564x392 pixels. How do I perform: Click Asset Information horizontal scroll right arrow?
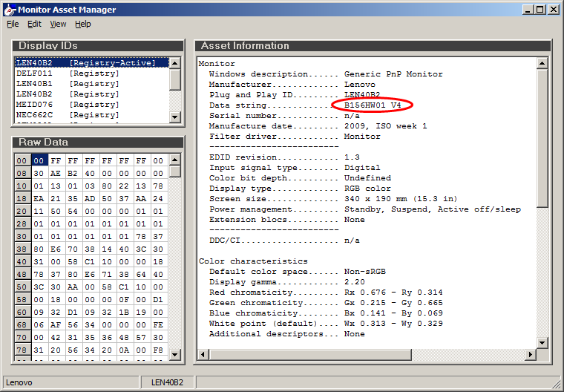point(530,355)
